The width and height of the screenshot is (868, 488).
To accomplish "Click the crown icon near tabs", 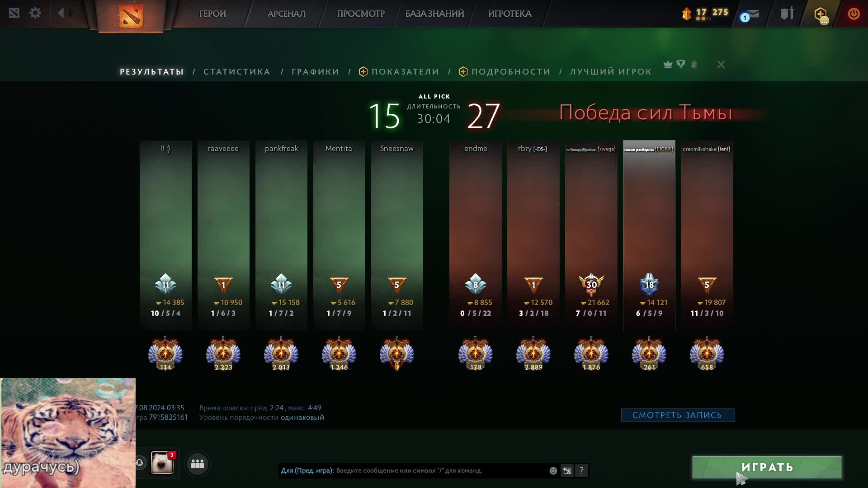I will pos(668,65).
